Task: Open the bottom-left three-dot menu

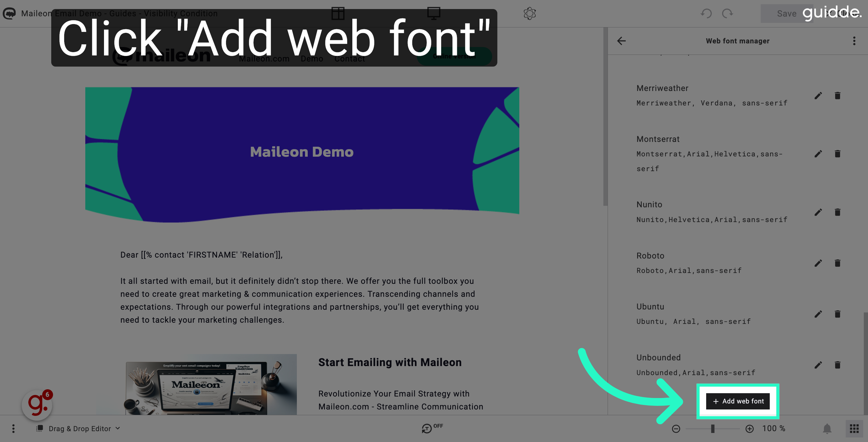Action: (14, 428)
